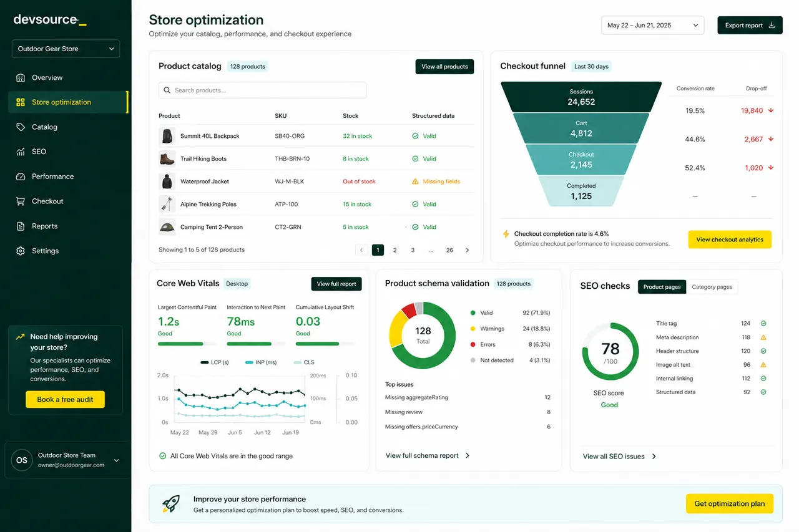
Task: Click the Summit 40L Backpack product thumbnail
Action: (x=167, y=136)
